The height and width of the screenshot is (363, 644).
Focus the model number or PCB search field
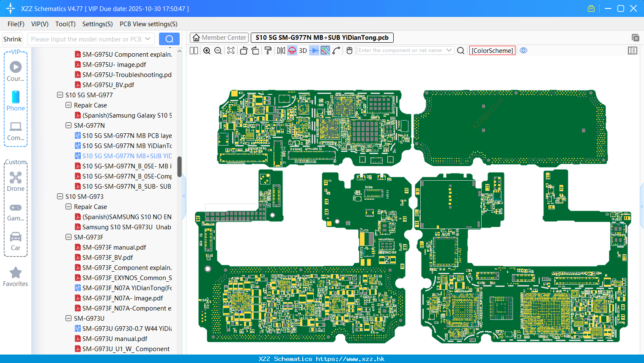(86, 39)
